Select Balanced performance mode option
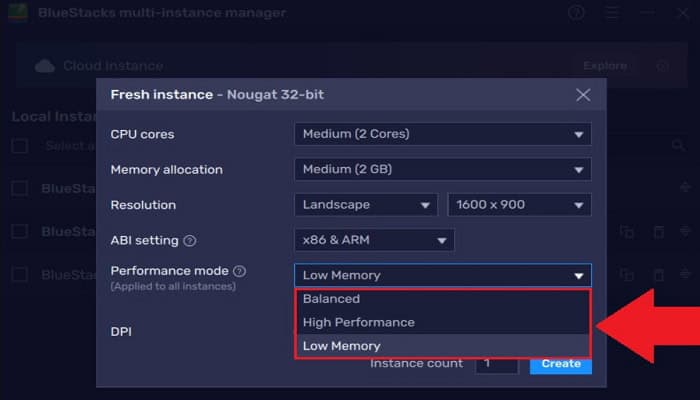The image size is (700, 400). [443, 299]
